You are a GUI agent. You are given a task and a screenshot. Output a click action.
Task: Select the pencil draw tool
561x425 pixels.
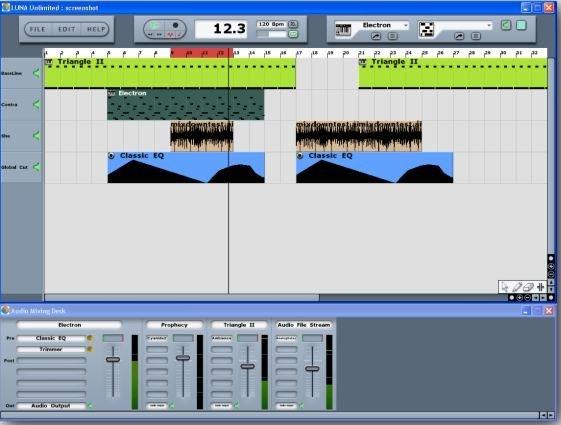tap(517, 287)
